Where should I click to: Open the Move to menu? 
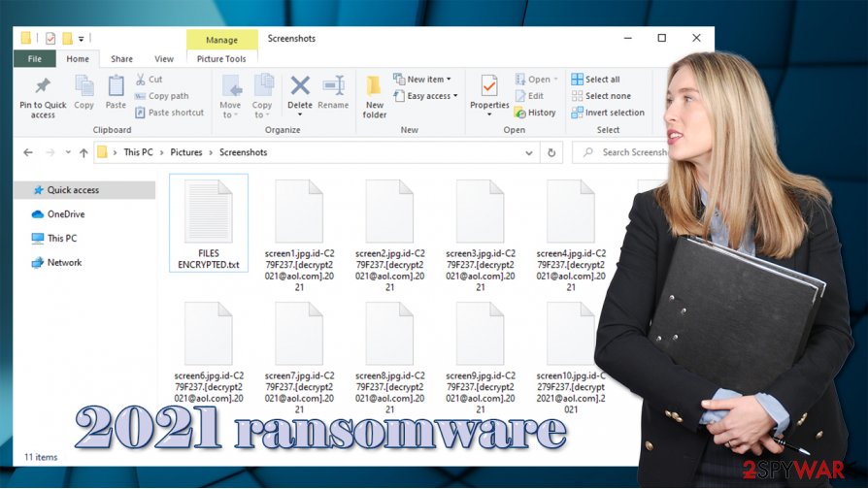click(230, 96)
